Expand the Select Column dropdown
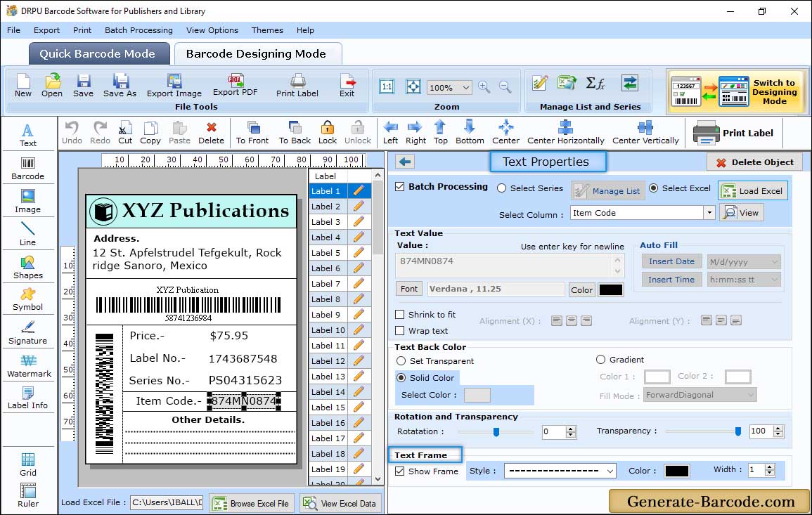812x515 pixels. (709, 213)
